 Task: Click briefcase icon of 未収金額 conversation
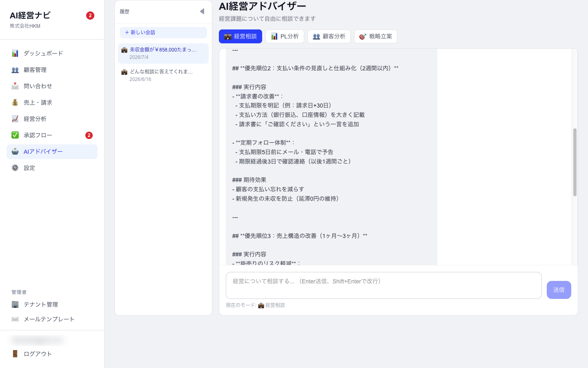tap(124, 50)
